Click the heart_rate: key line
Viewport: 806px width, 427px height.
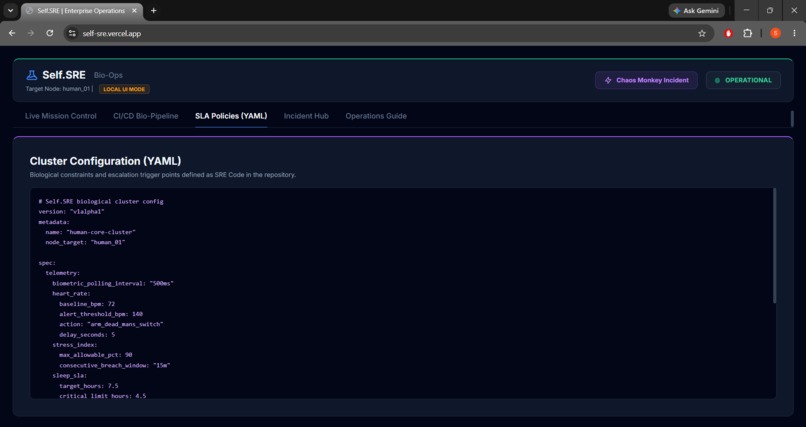click(71, 294)
